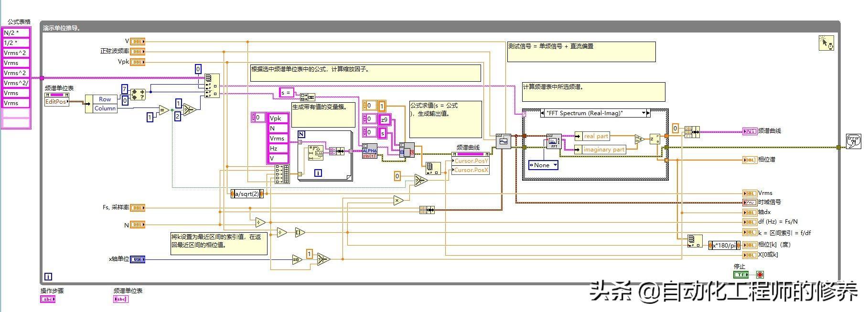Click the 停止 boolean TF terminal
This screenshot has width=868, height=312.
[740, 275]
